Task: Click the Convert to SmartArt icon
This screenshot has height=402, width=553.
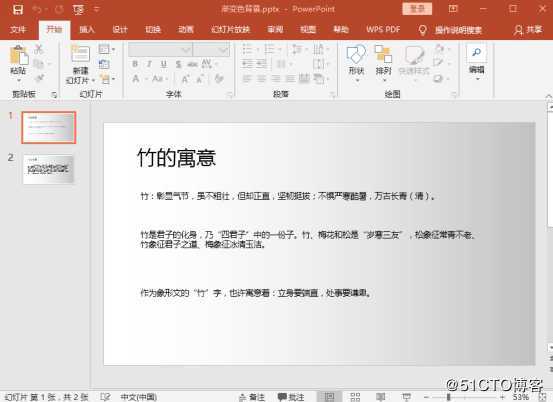Action: point(320,79)
